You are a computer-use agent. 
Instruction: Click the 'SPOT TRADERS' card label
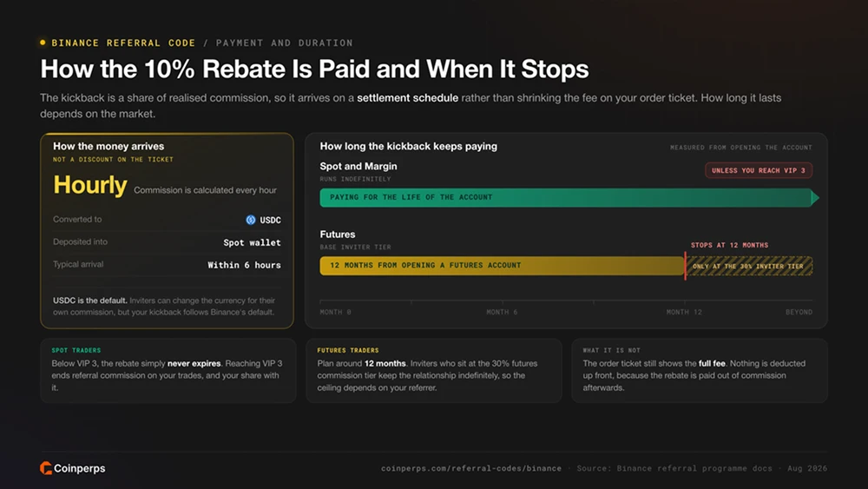76,351
